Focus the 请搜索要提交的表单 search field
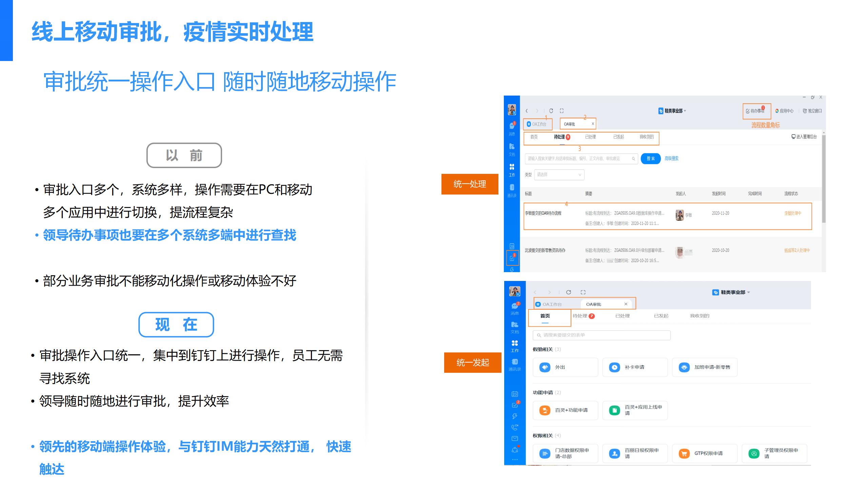 click(601, 335)
